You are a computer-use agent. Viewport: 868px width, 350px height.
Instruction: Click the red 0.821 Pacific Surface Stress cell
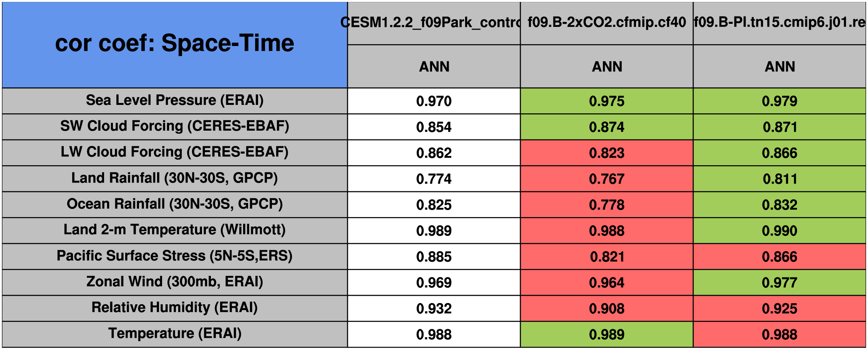607,257
